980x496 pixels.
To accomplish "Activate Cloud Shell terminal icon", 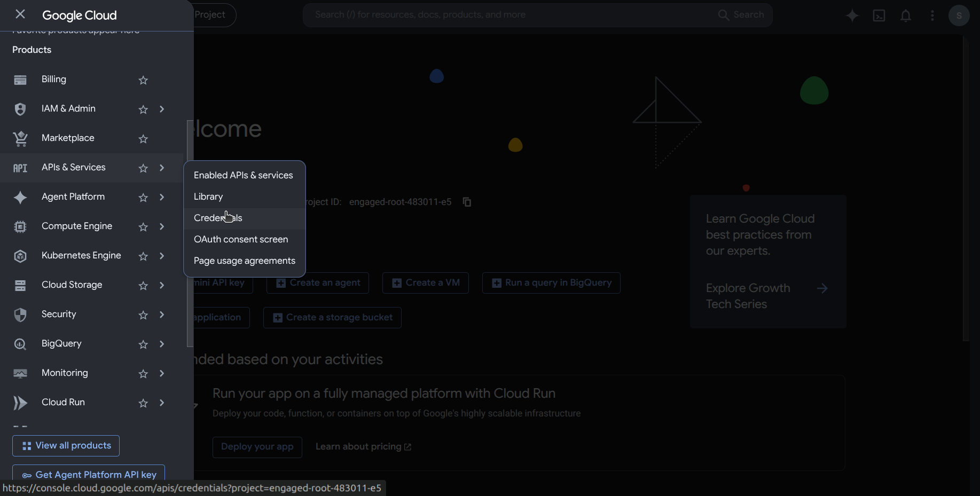I will click(879, 15).
